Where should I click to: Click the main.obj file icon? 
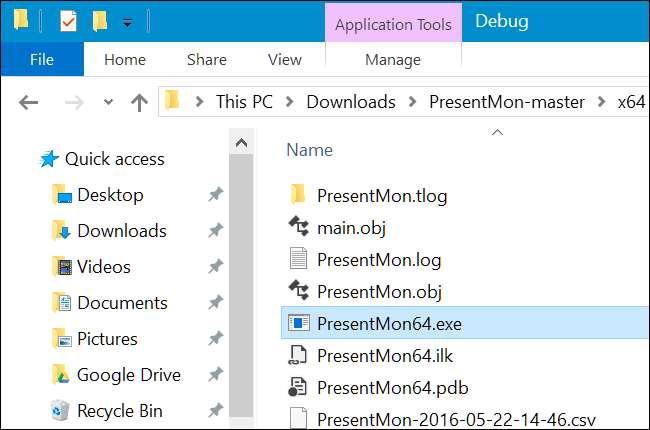point(298,227)
